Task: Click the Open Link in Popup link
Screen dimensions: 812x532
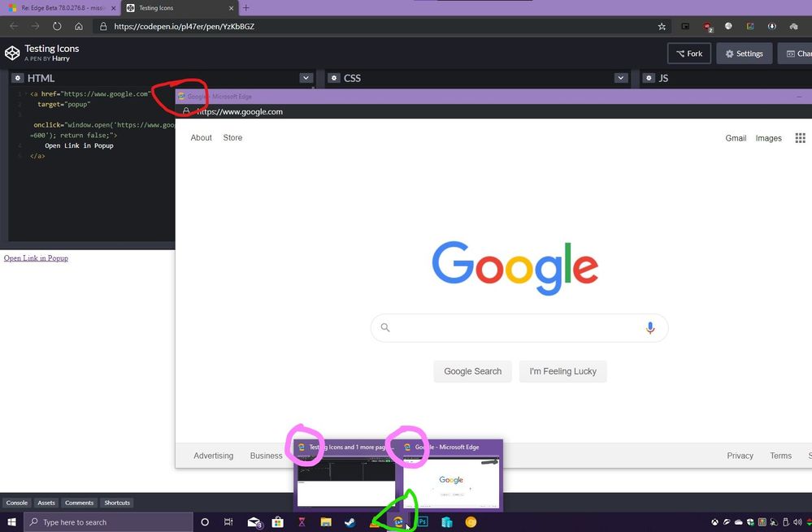Action: [36, 257]
